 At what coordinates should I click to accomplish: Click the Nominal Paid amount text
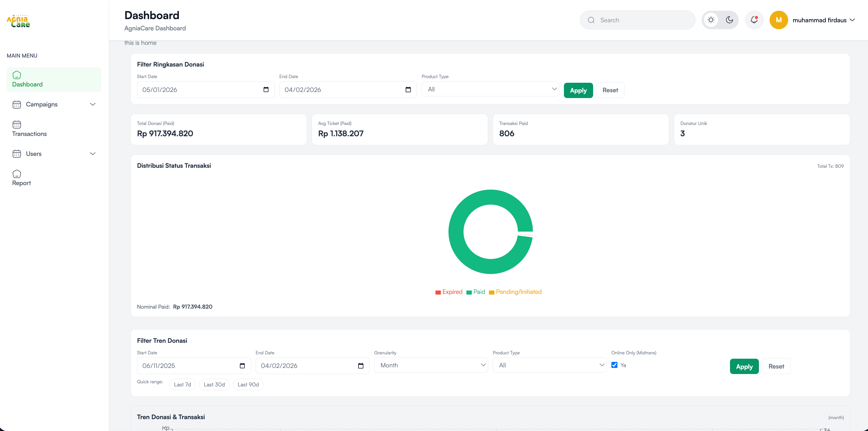point(192,307)
